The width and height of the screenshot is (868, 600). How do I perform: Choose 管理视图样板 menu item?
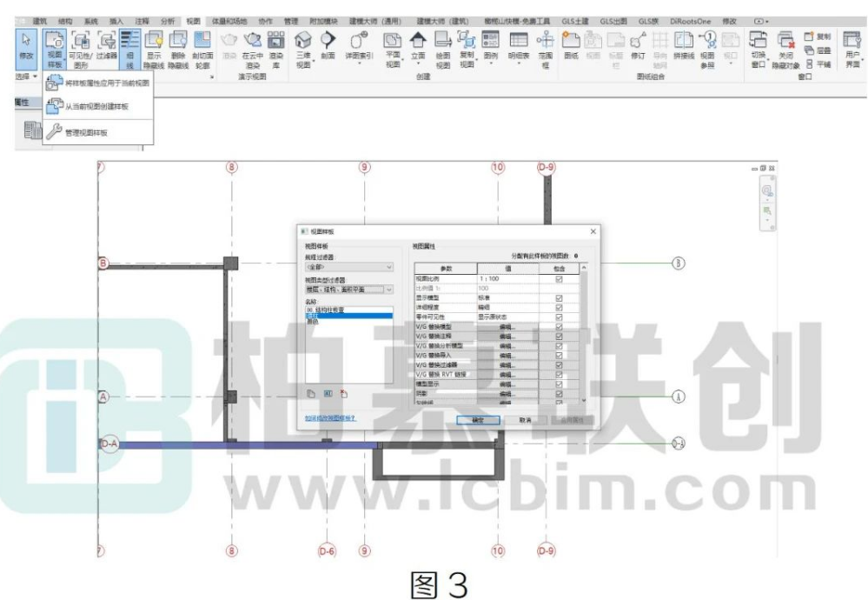tap(98, 132)
